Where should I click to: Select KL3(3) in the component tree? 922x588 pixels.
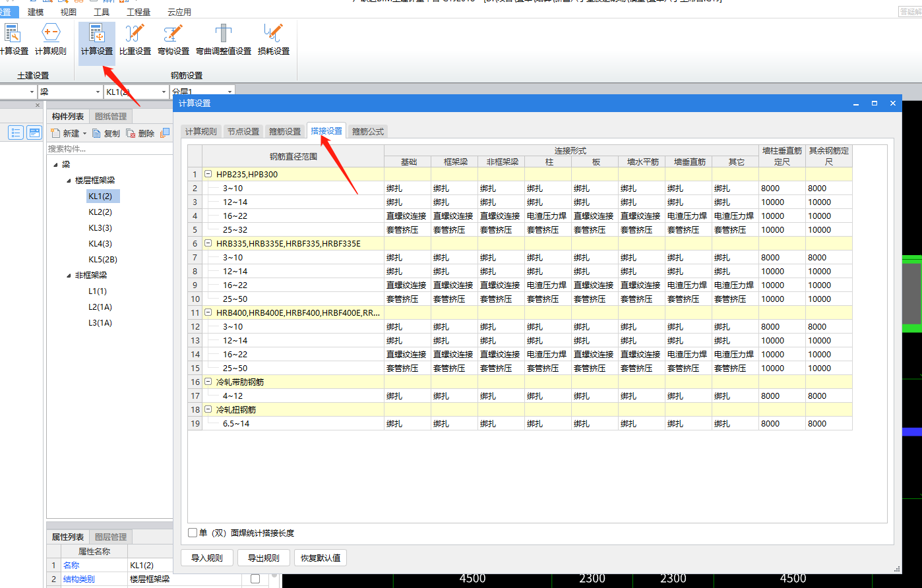(x=100, y=228)
